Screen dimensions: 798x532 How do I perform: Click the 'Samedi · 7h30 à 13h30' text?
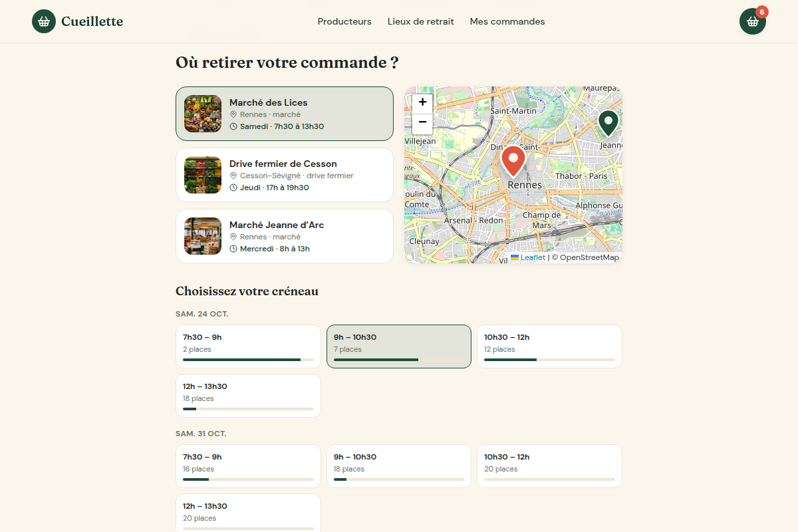tap(282, 126)
